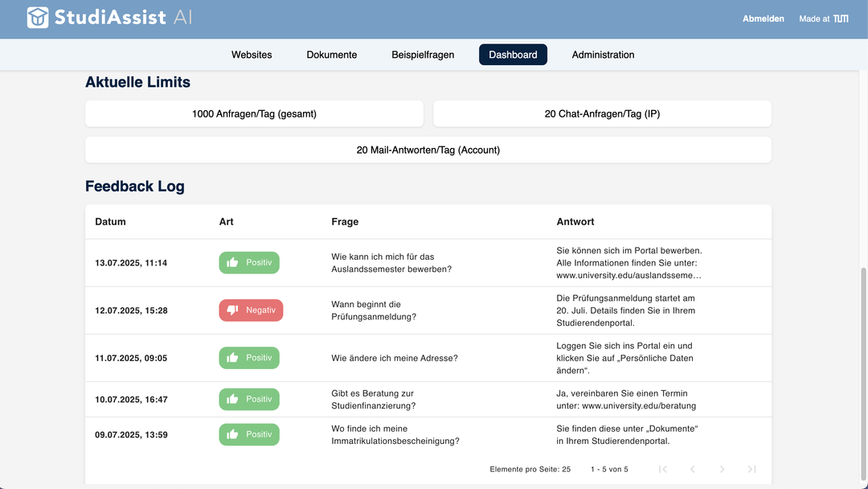Jump to the last page of the feedback log
The height and width of the screenshot is (489, 868).
click(x=751, y=469)
